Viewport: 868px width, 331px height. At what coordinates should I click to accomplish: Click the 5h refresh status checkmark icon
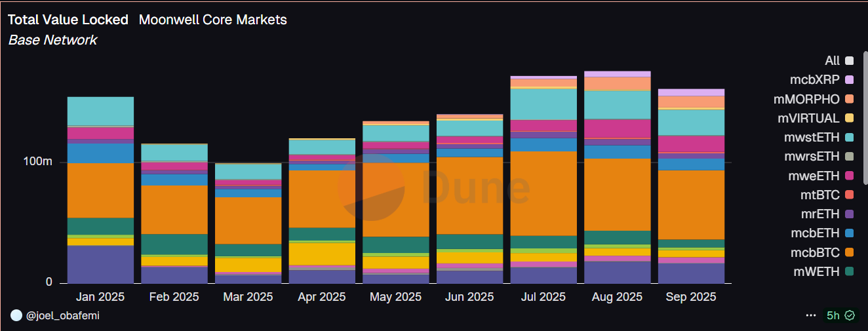pos(850,315)
